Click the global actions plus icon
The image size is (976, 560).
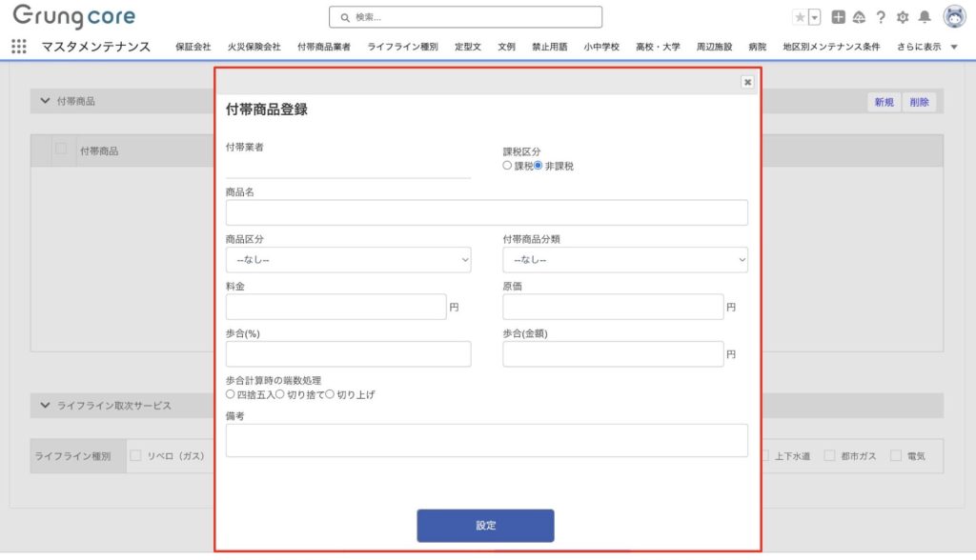coord(838,17)
